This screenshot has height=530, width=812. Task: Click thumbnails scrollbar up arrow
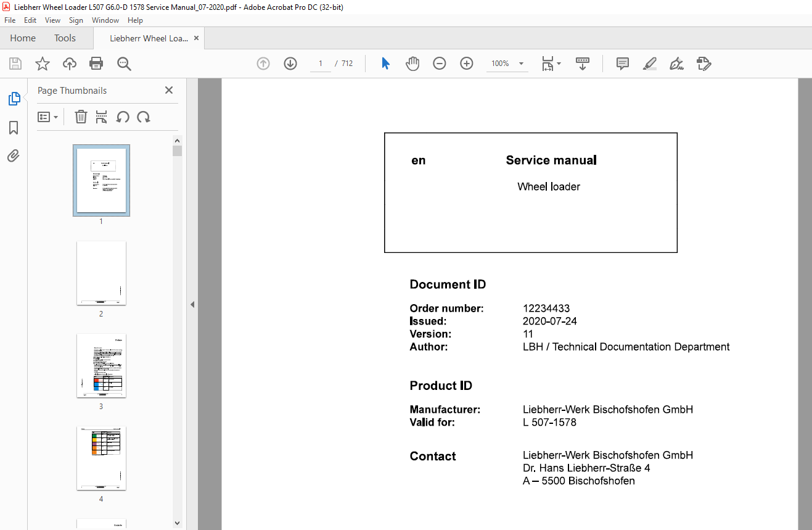178,141
